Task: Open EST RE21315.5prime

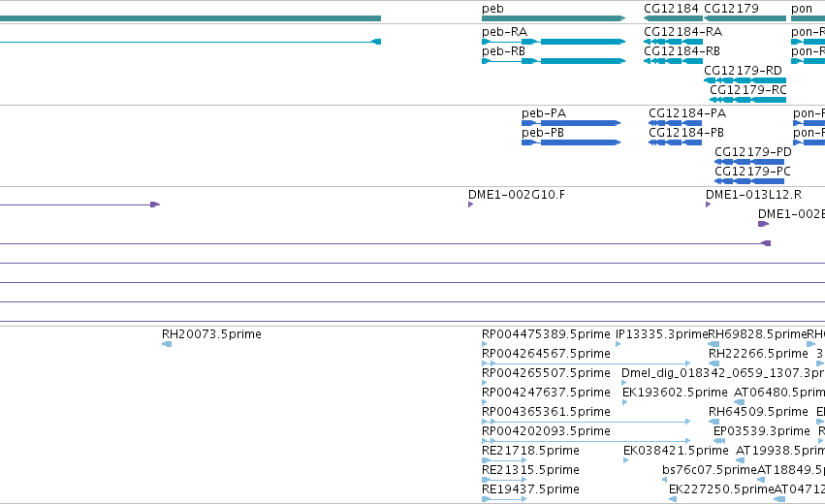Action: click(x=530, y=470)
